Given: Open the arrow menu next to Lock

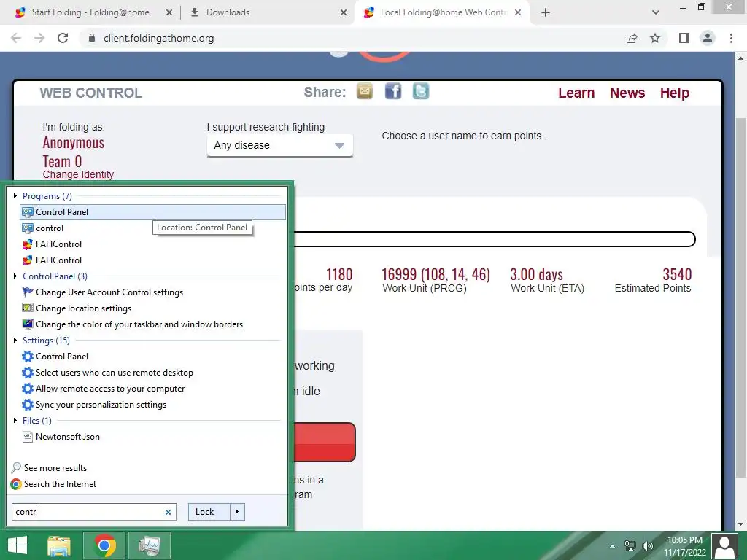Looking at the screenshot, I should tap(237, 512).
